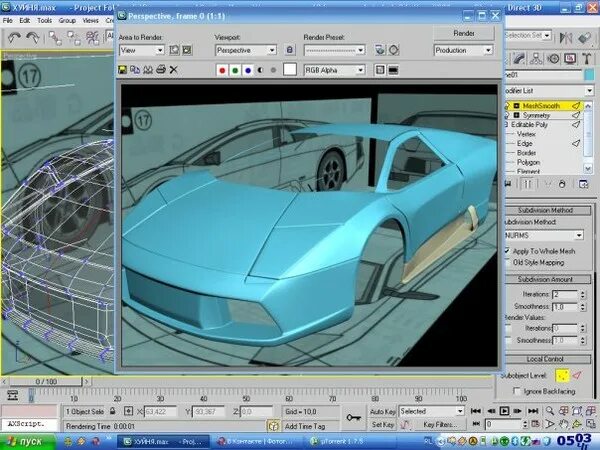This screenshot has width=600, height=450.
Task: Open the Utilities hammer panel icon
Action: tap(587, 59)
